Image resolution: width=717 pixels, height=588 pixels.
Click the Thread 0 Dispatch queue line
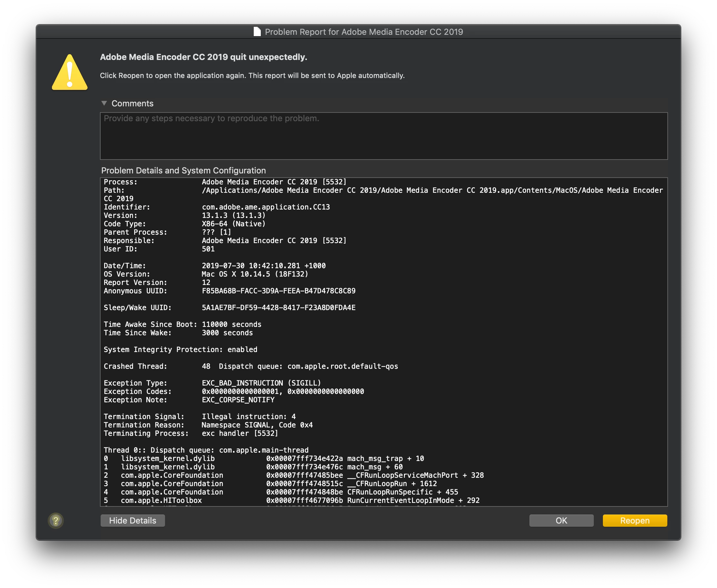[x=206, y=450]
